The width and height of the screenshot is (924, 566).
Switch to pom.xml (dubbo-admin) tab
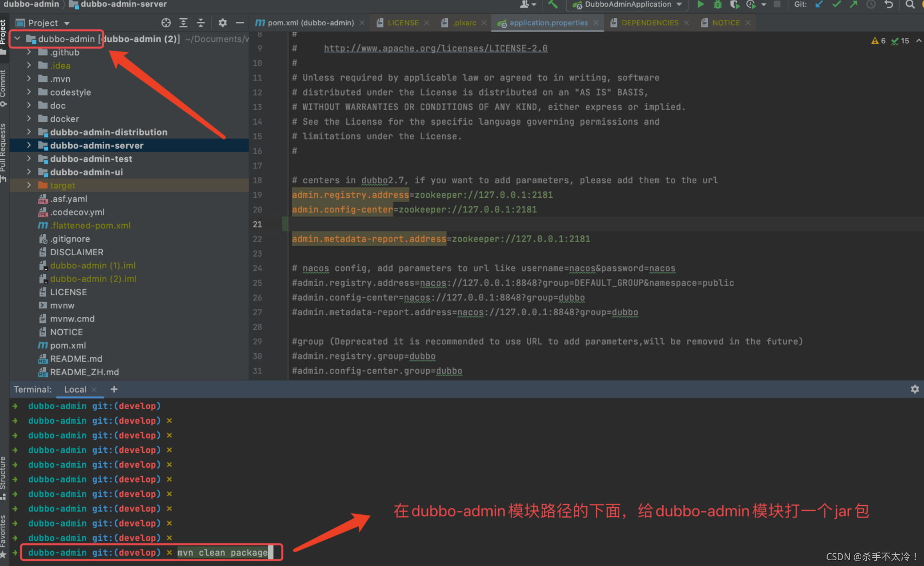point(310,23)
